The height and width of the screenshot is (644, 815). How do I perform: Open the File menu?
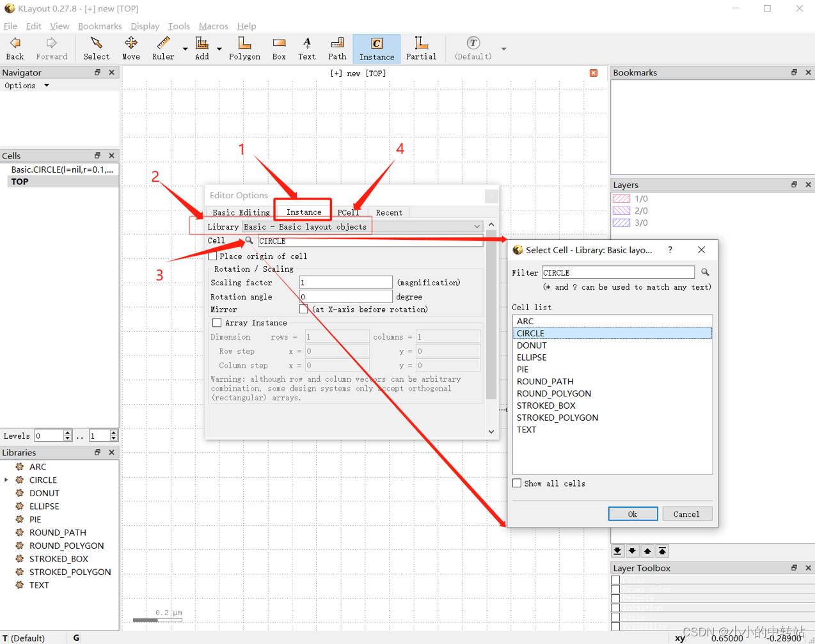coord(10,26)
